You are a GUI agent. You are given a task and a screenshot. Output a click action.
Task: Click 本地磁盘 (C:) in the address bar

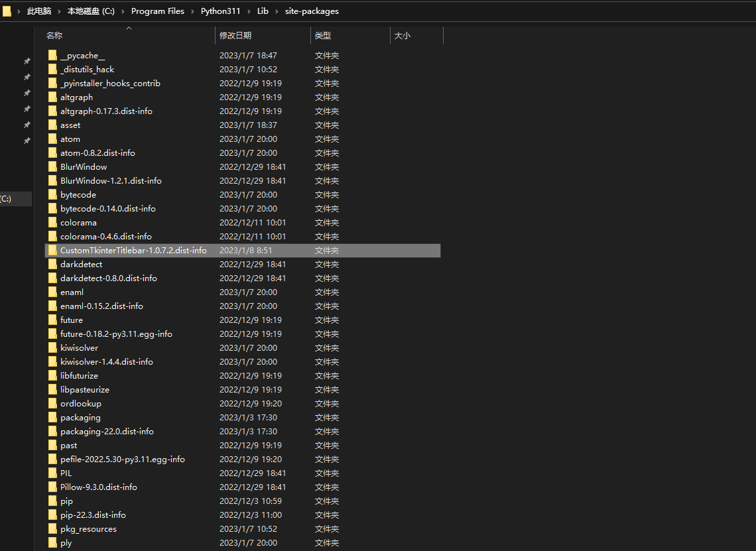[x=90, y=11]
